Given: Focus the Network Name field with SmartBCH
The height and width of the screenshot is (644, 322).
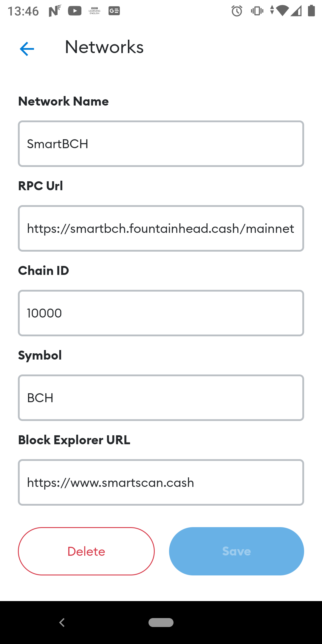Looking at the screenshot, I should click(x=161, y=144).
